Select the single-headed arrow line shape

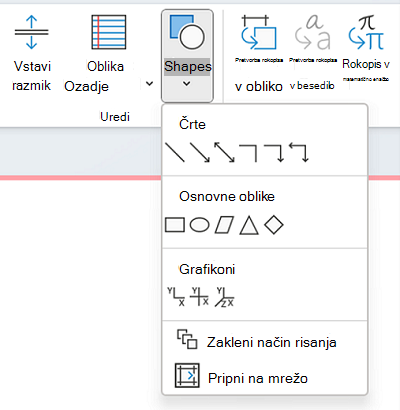pos(200,153)
